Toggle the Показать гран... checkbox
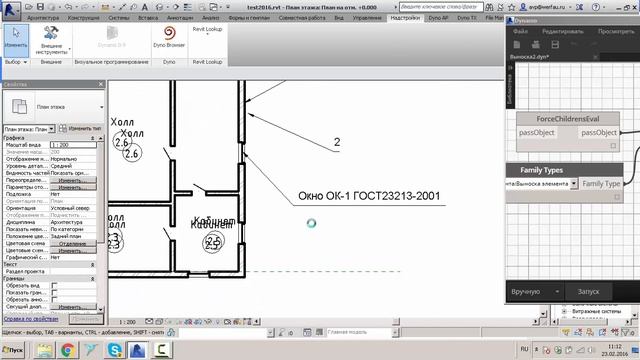Image resolution: width=640 pixels, height=360 pixels. click(54, 292)
